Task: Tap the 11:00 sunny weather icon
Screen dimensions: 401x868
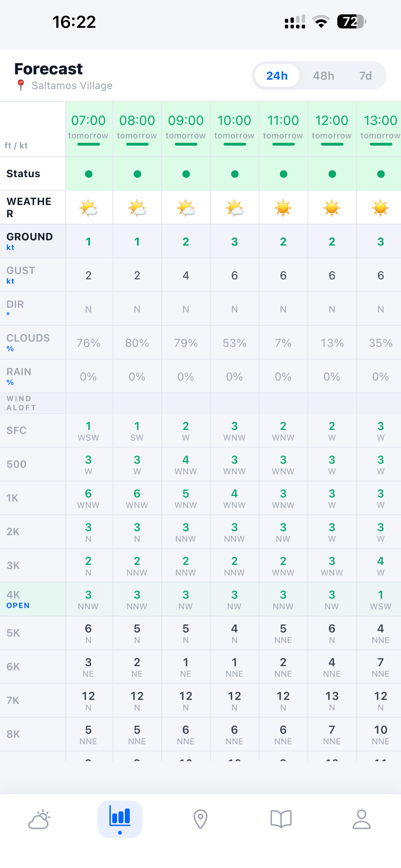Action: 283,208
